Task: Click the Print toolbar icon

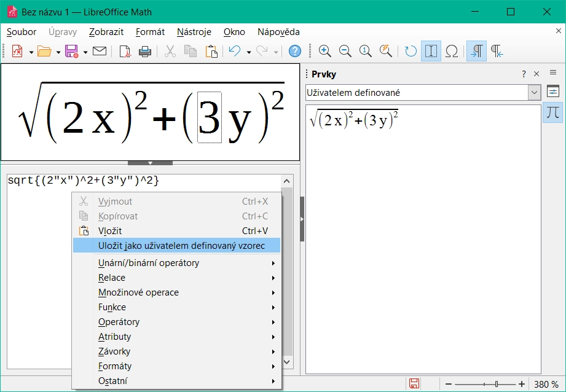Action: point(145,52)
